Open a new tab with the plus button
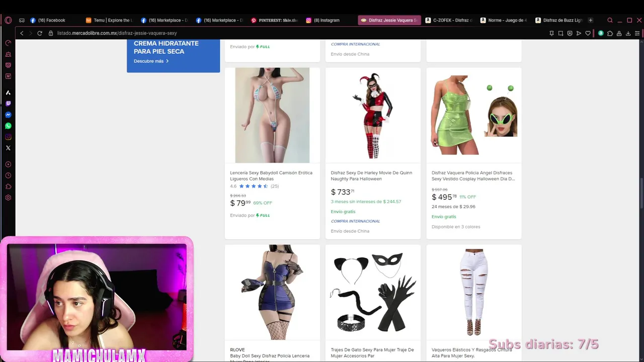The image size is (644, 362). (591, 20)
